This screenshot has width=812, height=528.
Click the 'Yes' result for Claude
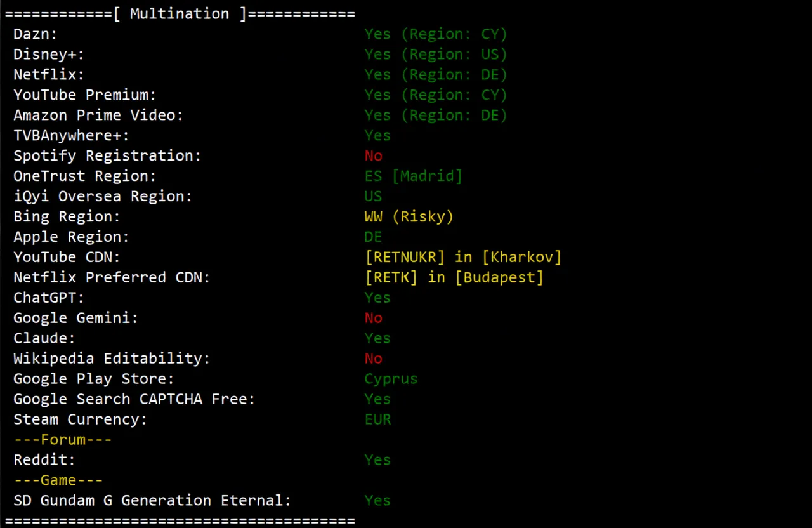pos(377,339)
